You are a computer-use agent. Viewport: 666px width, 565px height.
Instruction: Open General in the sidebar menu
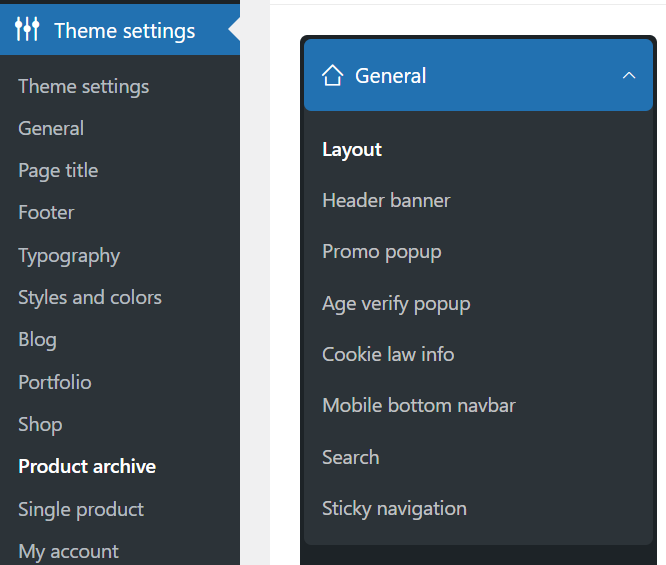click(51, 128)
